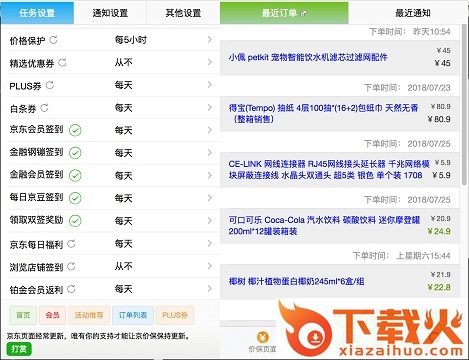
Task: Refresh the 价格保护 task icon
Action: 53,40
